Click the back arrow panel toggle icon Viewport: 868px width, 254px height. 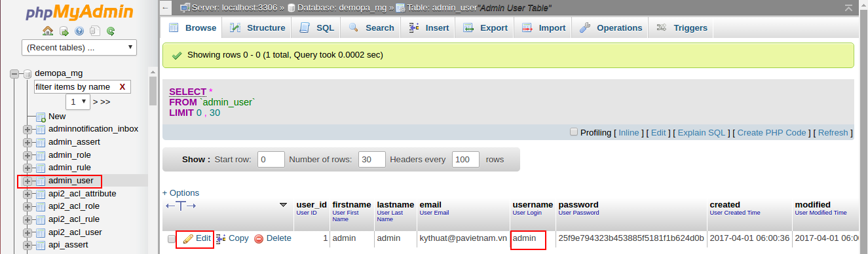(166, 8)
